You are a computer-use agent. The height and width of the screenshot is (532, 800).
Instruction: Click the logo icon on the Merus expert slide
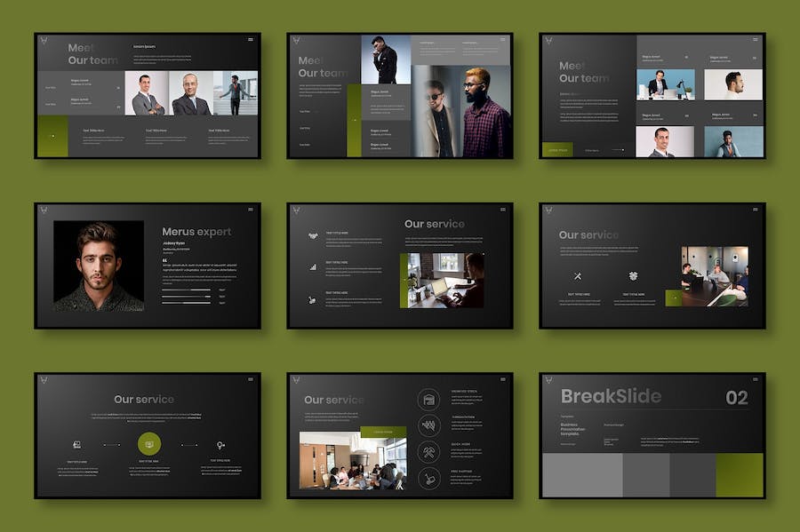click(x=44, y=210)
